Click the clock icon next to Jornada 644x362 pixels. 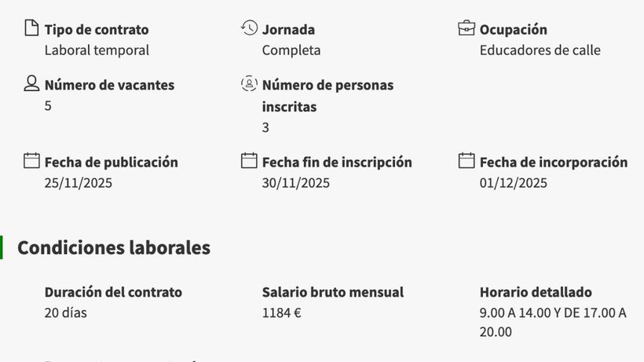pyautogui.click(x=249, y=28)
